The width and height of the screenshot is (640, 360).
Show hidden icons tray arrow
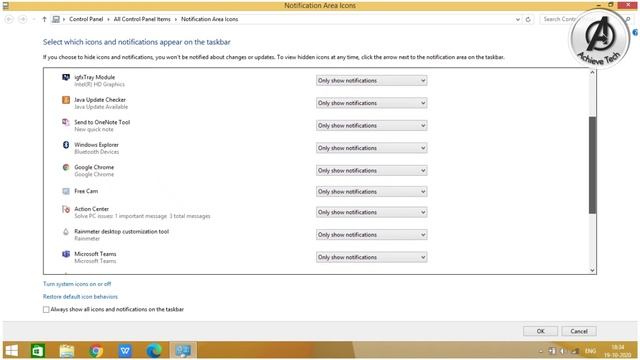tap(541, 351)
